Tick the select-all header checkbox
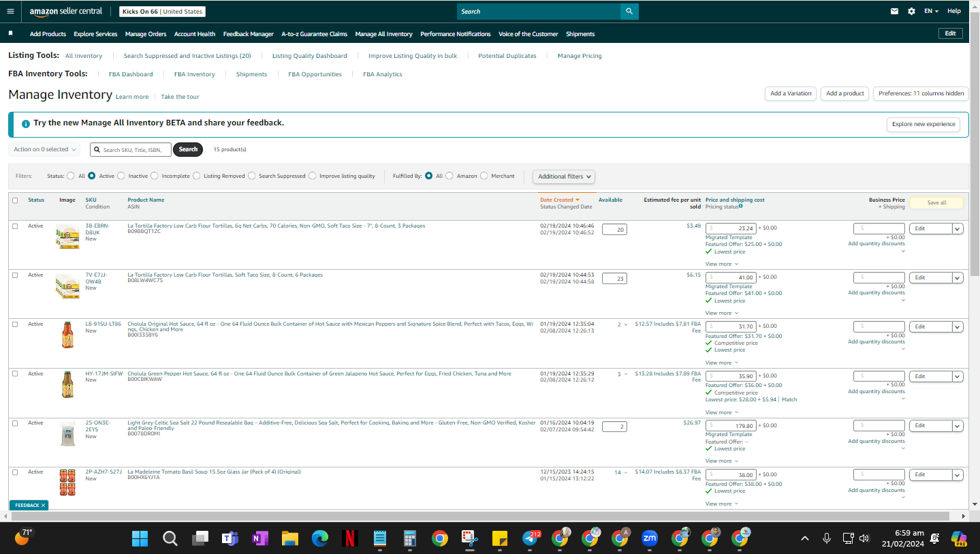 [x=15, y=200]
